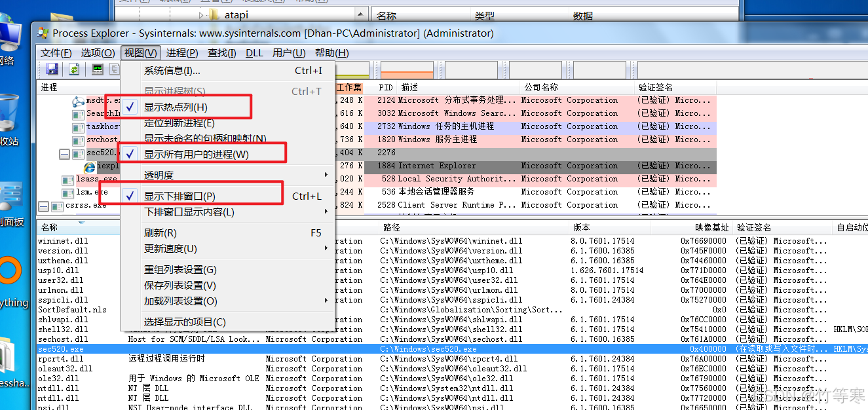Click the green Refresh toolbar icon

point(74,69)
